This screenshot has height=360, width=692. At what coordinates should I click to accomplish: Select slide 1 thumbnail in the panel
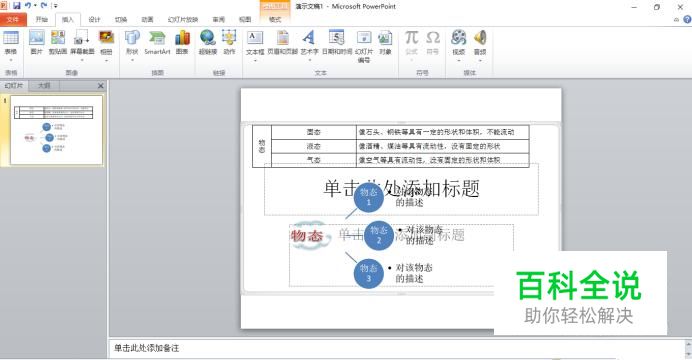click(x=56, y=131)
